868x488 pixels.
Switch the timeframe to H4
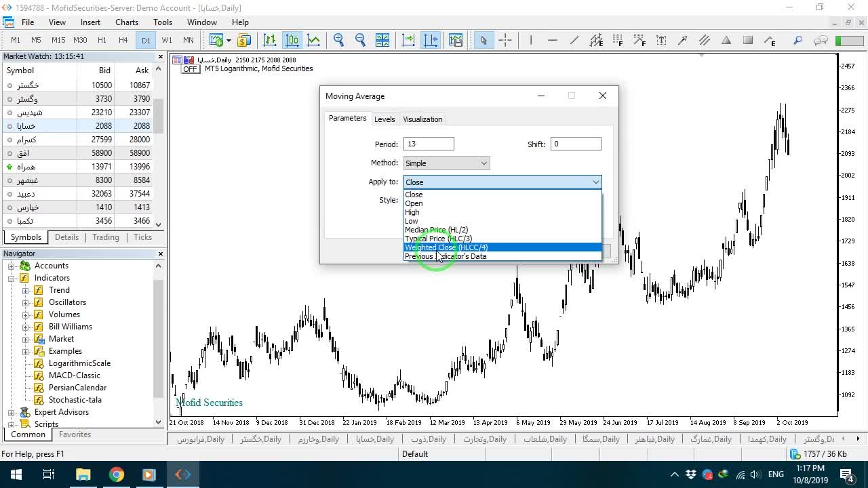(x=123, y=40)
